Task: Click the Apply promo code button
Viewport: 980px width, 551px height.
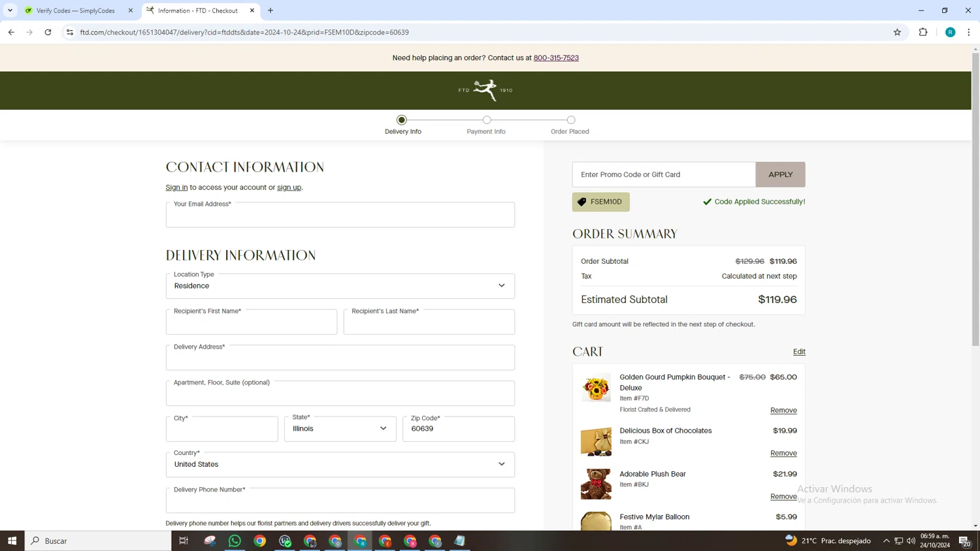Action: pyautogui.click(x=780, y=174)
